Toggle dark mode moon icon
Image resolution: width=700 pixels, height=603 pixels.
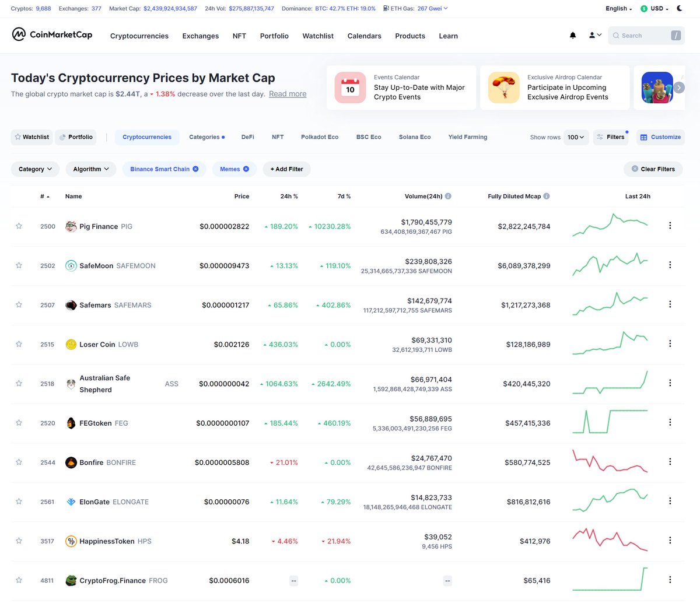coord(680,9)
